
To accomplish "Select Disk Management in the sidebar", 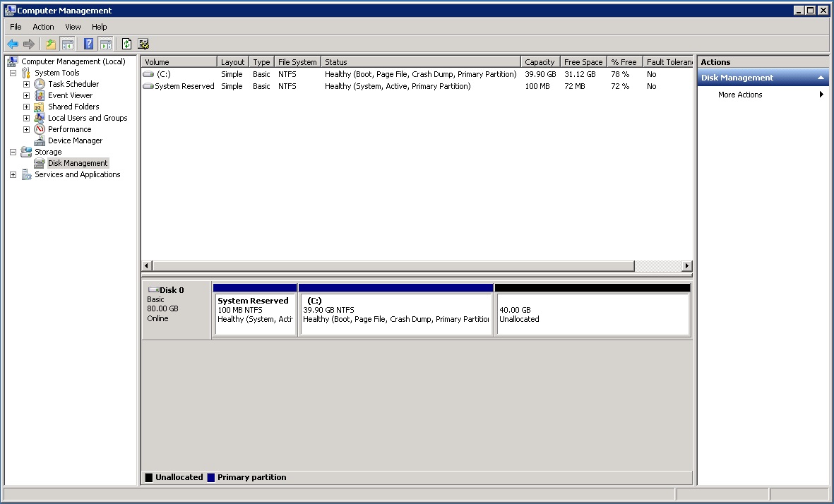I will [x=77, y=162].
